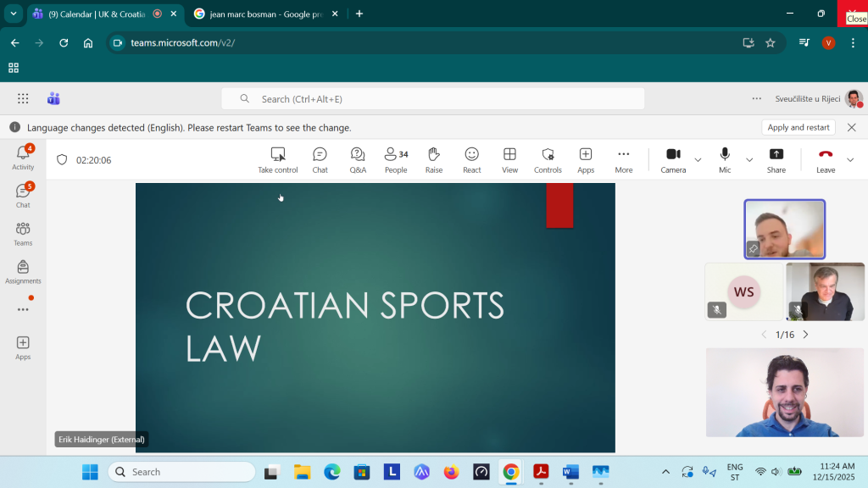Click Take control of the presentation
The height and width of the screenshot is (488, 868).
(278, 158)
